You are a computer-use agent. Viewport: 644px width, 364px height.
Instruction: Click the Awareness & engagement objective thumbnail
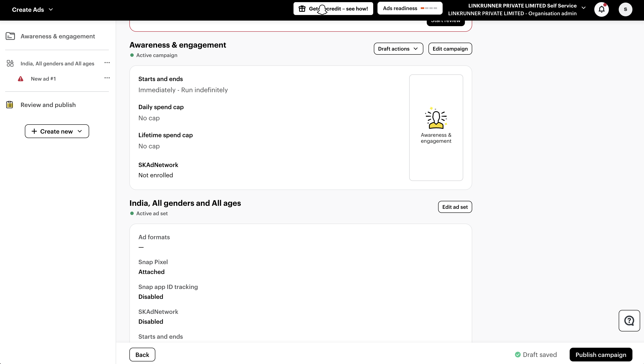point(436,127)
